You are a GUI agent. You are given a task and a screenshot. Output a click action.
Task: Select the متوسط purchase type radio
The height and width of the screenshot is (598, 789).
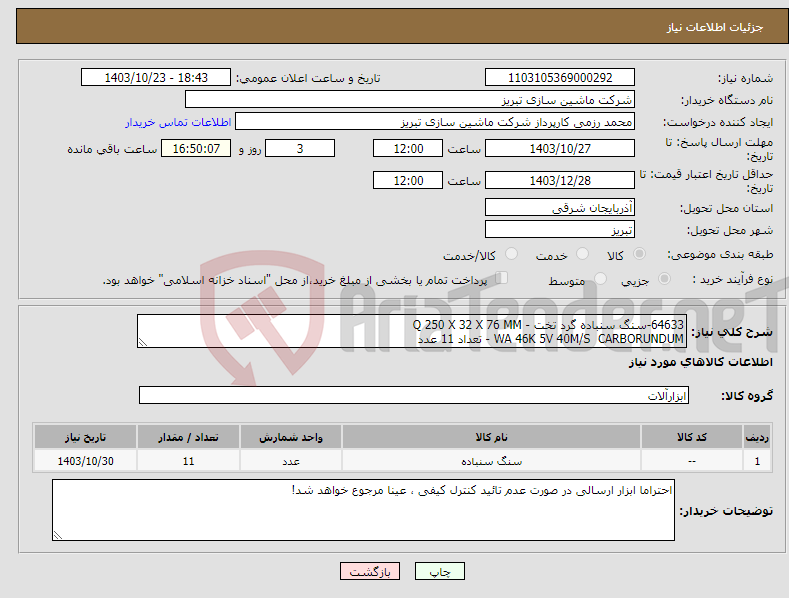pyautogui.click(x=600, y=278)
